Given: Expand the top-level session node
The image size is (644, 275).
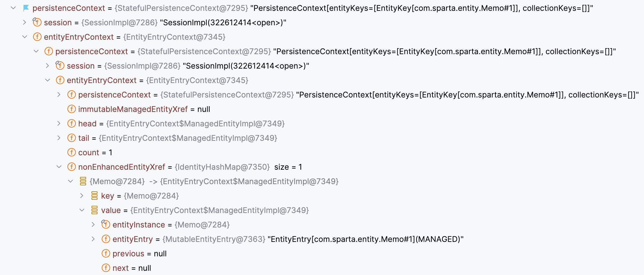Looking at the screenshot, I should [x=25, y=22].
